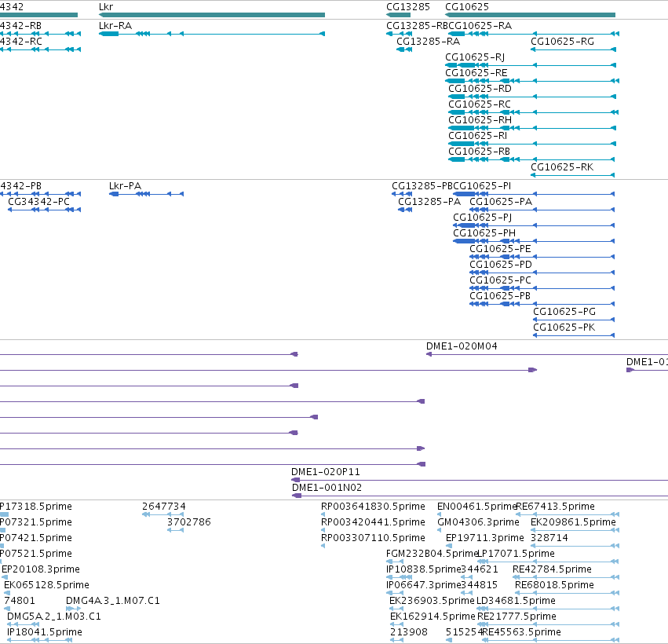
Task: Select the Lkr gene bar
Action: click(x=212, y=15)
